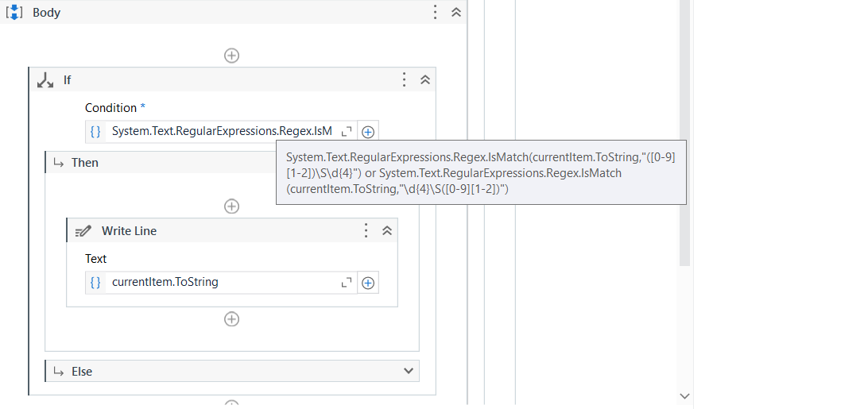Expand the Else branch
The width and height of the screenshot is (868, 409).
click(x=409, y=371)
